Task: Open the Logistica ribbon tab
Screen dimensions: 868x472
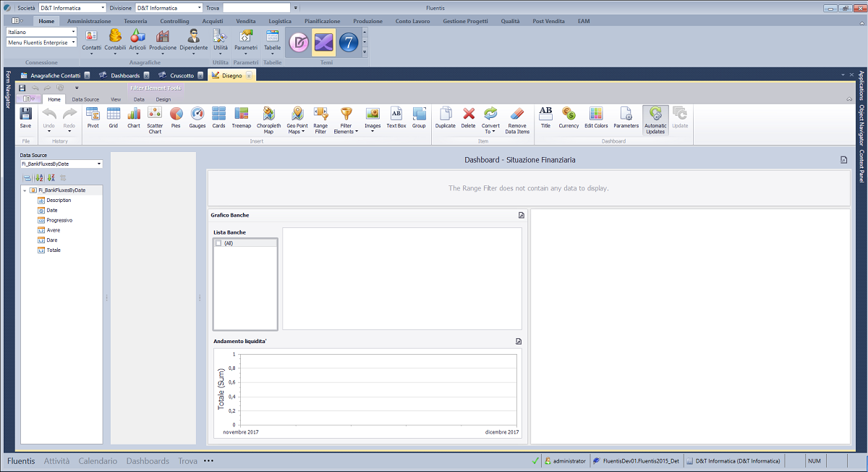Action: tap(280, 21)
